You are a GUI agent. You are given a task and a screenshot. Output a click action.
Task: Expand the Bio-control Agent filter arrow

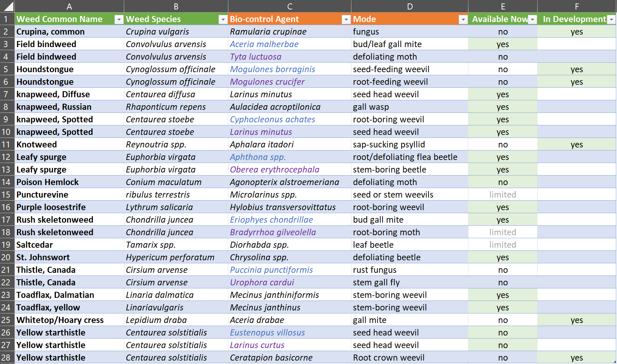coord(346,20)
